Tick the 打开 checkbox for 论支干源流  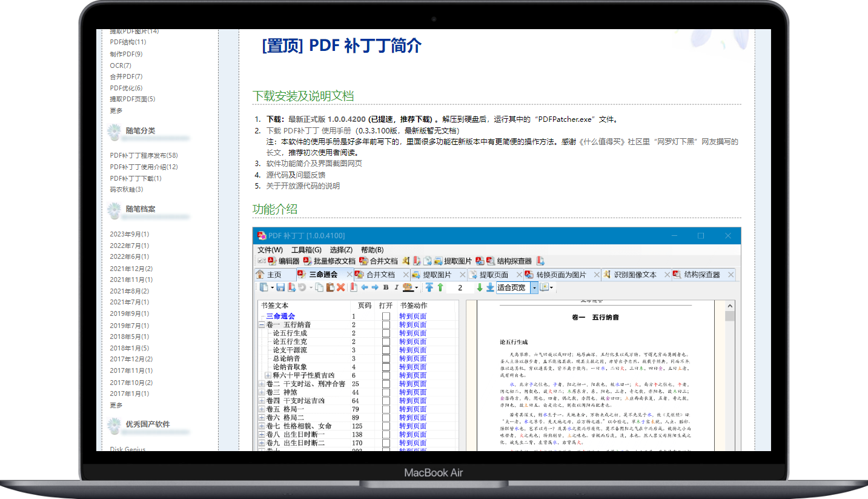(x=386, y=350)
